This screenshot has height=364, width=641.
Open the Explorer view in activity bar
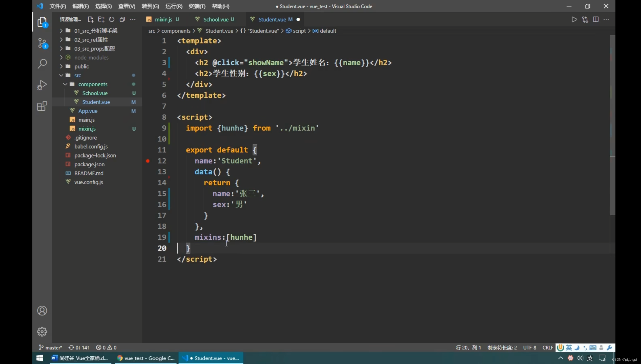point(42,22)
